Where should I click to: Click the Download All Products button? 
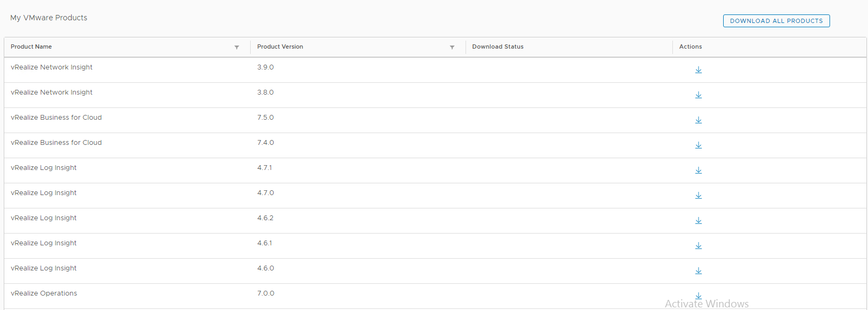776,21
